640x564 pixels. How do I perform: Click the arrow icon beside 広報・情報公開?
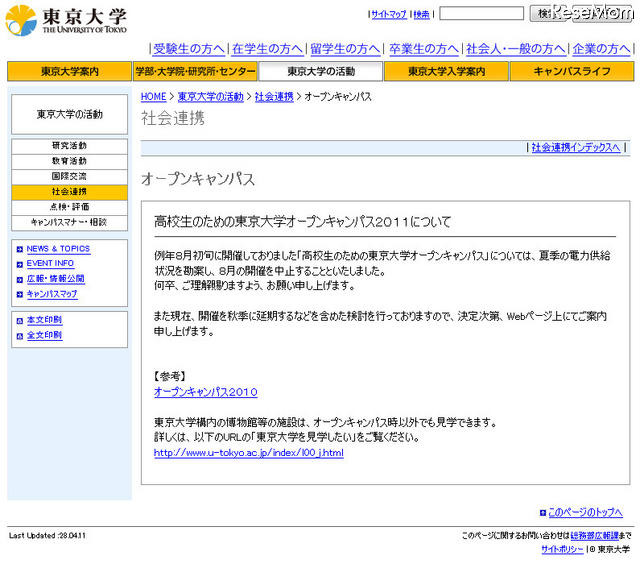tap(20, 280)
